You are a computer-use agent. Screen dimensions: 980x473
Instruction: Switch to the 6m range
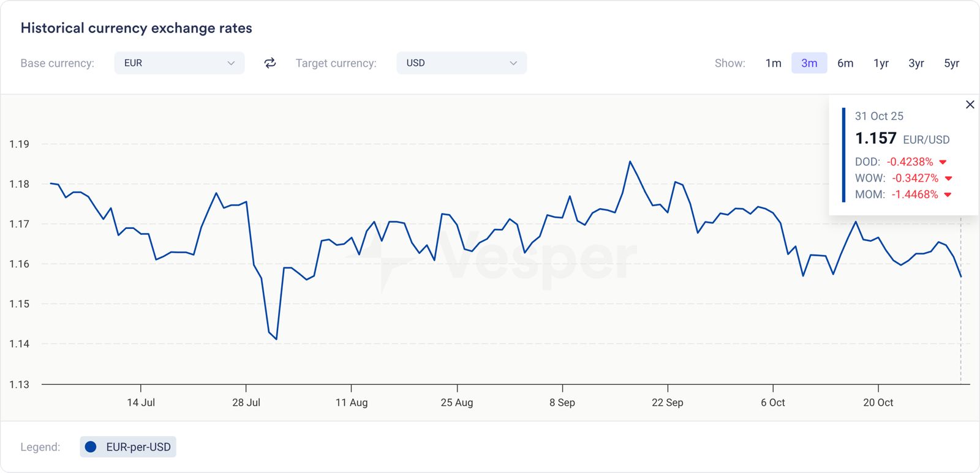click(845, 63)
